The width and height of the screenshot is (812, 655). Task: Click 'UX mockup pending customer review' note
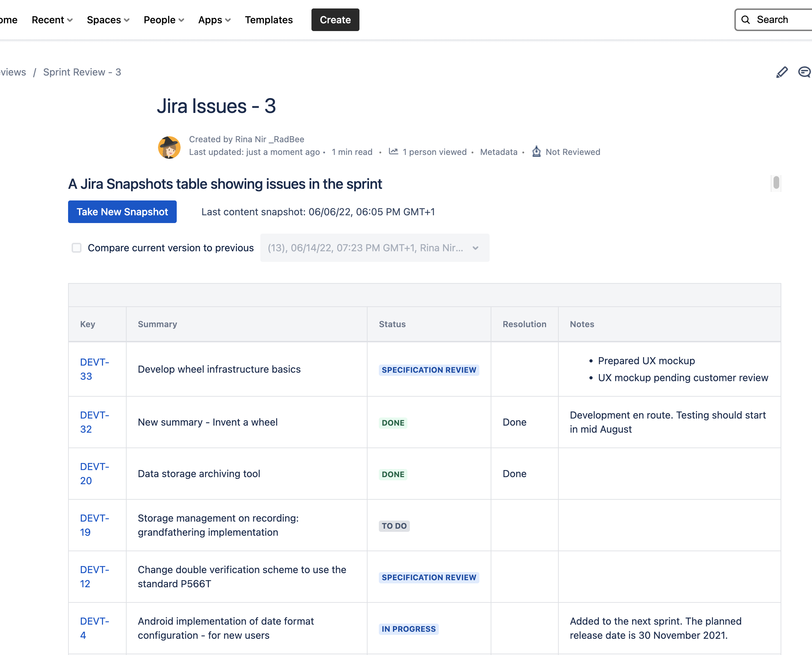(x=683, y=378)
